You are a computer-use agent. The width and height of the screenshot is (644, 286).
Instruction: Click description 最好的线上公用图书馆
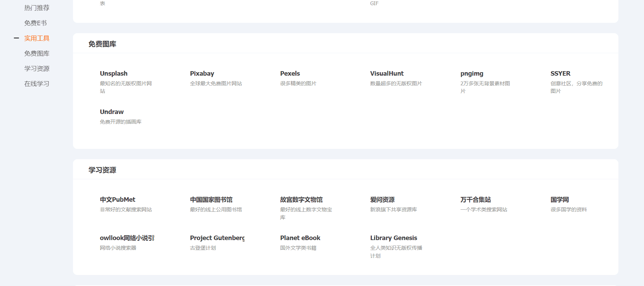tap(216, 210)
